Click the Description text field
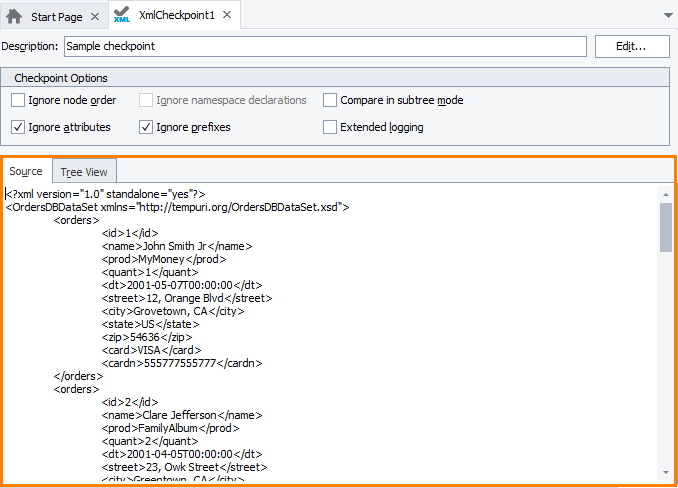Image resolution: width=678 pixels, height=488 pixels. (x=324, y=46)
